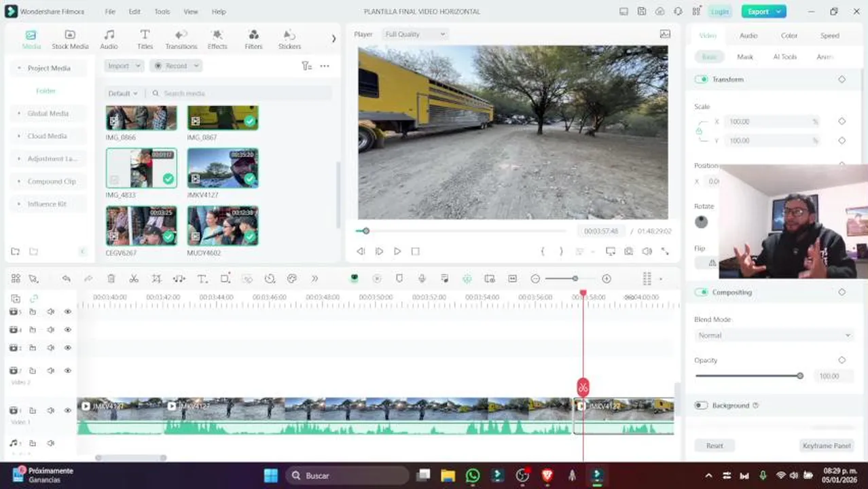Open the color palette tool in timeline toolbar
Viewport: 868px width, 489px height.
click(x=292, y=278)
